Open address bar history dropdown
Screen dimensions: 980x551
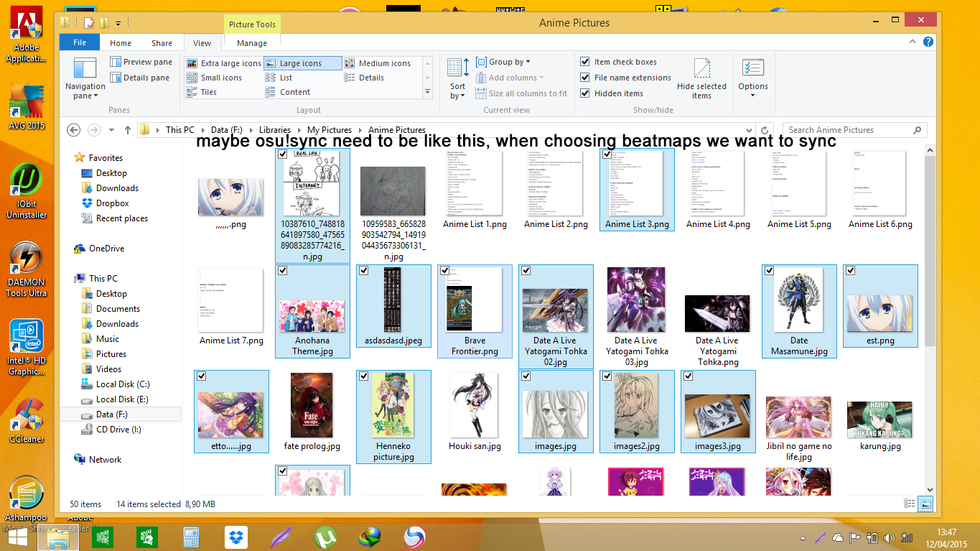[x=749, y=130]
